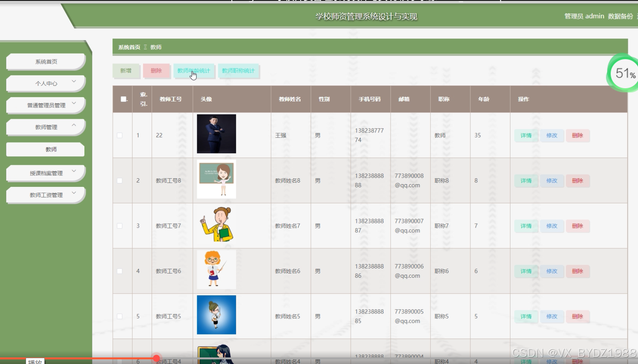638x364 pixels.
Task: Click 删除 for 教师姓名8
Action: point(578,181)
